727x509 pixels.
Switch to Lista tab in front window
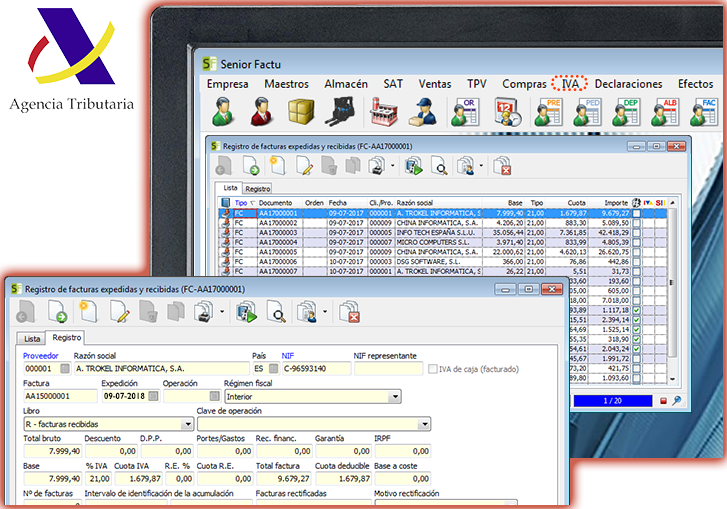tap(32, 339)
